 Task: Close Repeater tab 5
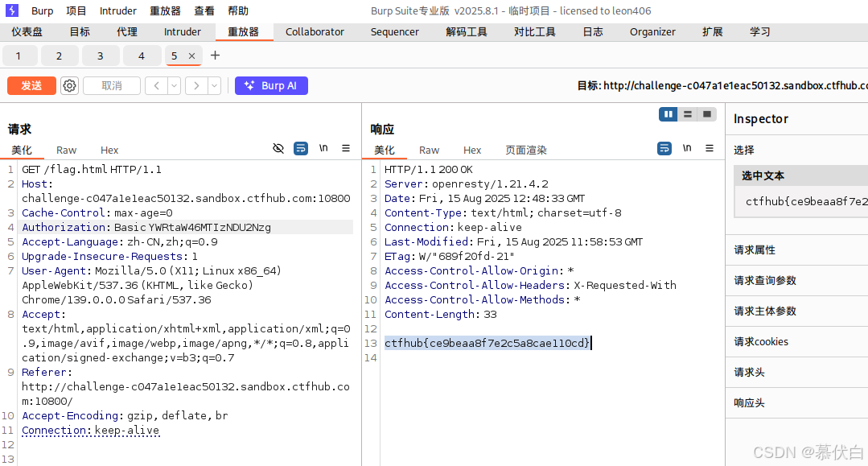click(191, 56)
